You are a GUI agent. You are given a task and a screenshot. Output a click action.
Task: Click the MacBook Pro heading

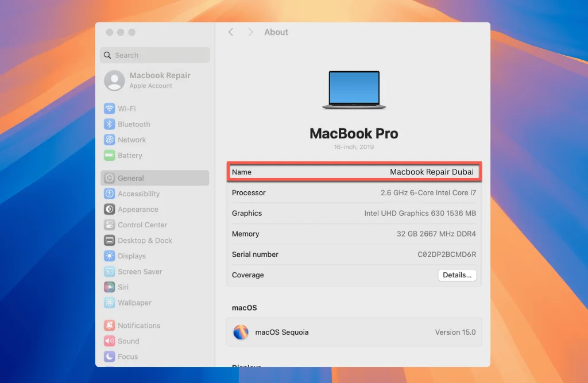[x=354, y=134]
